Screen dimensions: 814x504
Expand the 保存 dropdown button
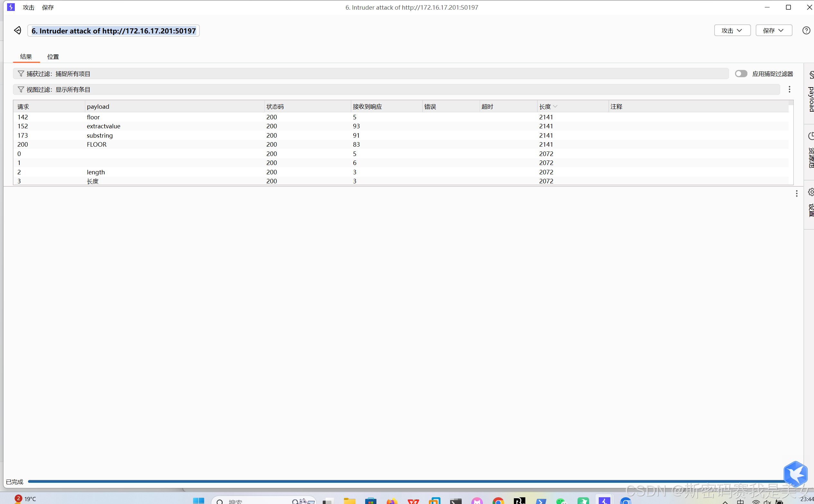coord(773,31)
